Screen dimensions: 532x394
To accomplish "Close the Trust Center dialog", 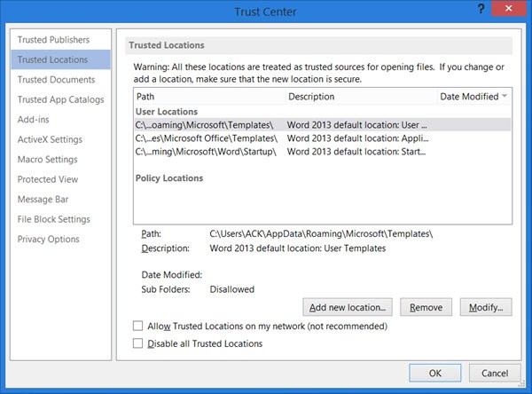I will click(x=508, y=9).
